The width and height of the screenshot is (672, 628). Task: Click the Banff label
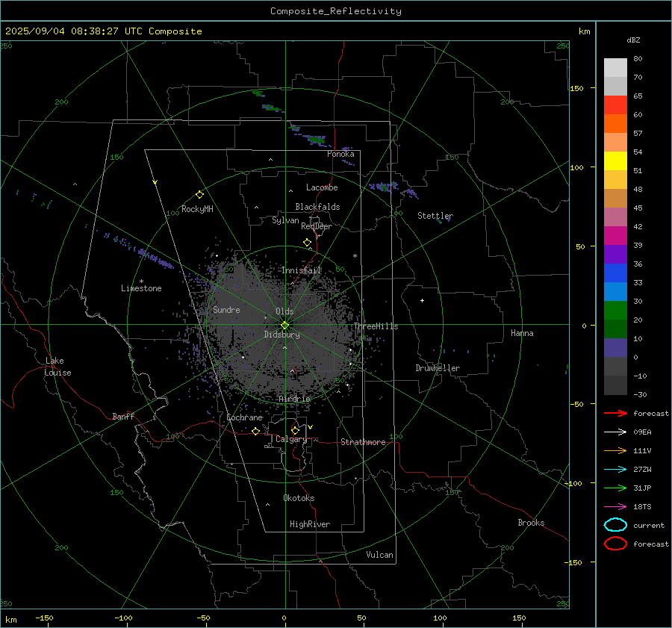123,416
